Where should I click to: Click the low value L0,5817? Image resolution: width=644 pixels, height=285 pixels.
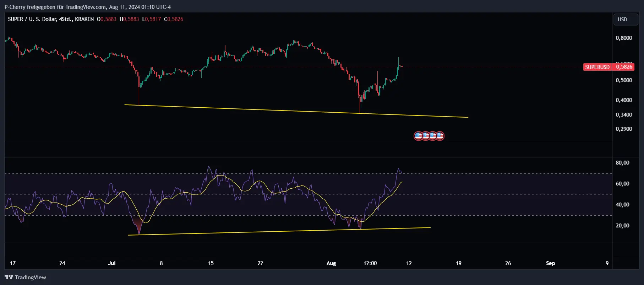(x=152, y=19)
